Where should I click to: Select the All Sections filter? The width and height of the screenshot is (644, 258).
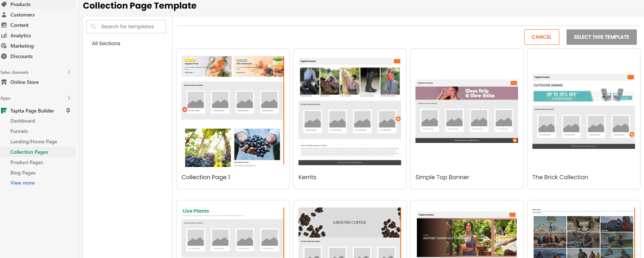click(x=106, y=43)
